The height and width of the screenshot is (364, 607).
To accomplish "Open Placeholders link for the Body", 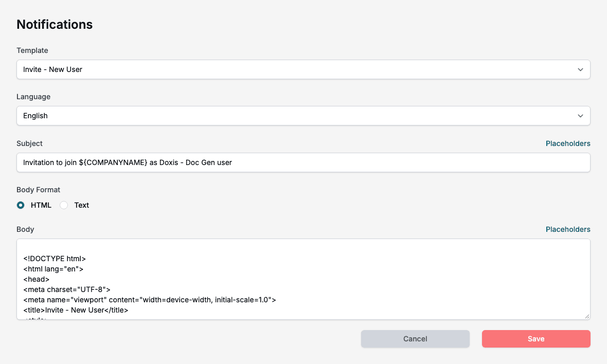I will pos(568,229).
